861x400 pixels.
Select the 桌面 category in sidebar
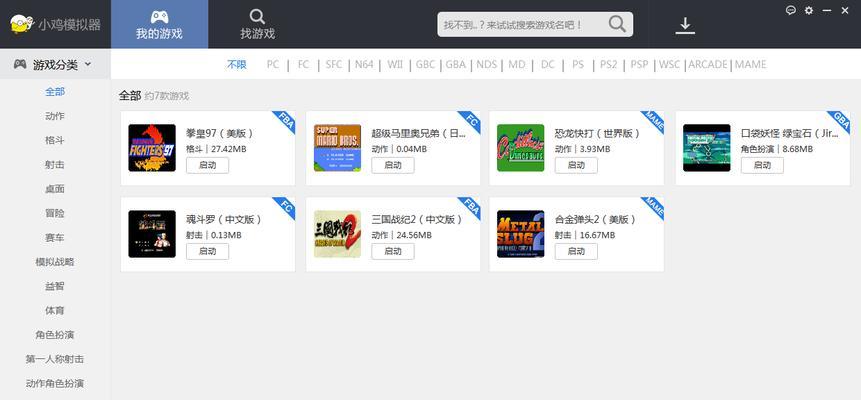coord(55,188)
